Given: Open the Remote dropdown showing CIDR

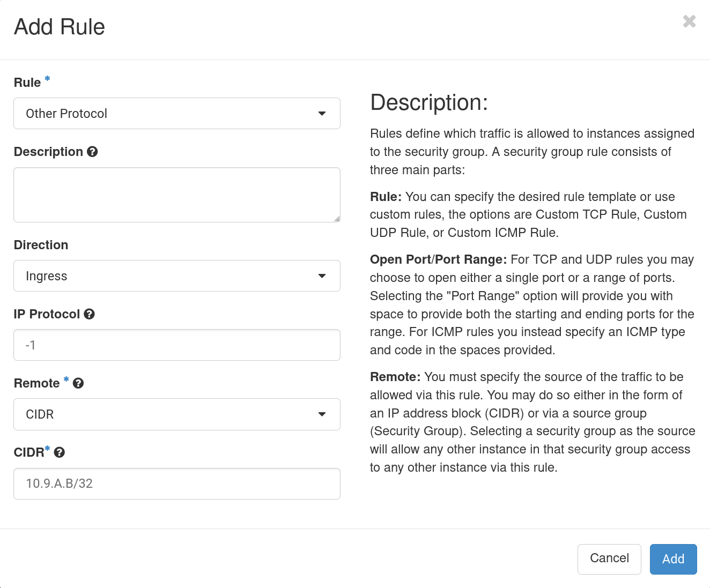Looking at the screenshot, I should click(x=177, y=414).
